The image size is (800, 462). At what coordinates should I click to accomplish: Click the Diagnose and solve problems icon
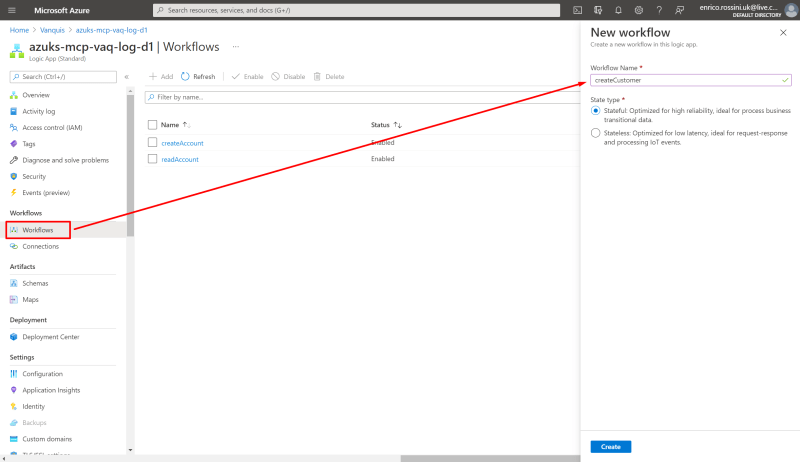14,160
